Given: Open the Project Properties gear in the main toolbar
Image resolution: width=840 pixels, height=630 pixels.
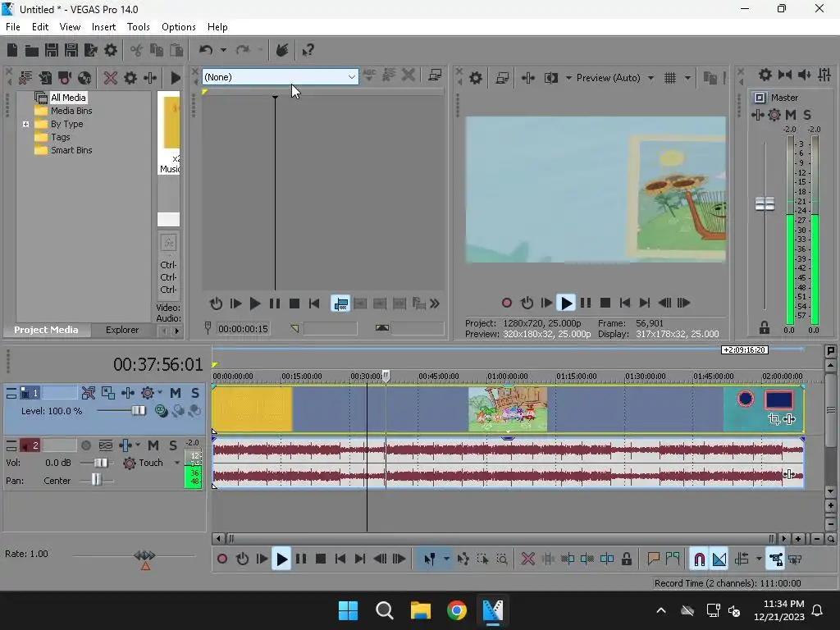Looking at the screenshot, I should coord(111,50).
